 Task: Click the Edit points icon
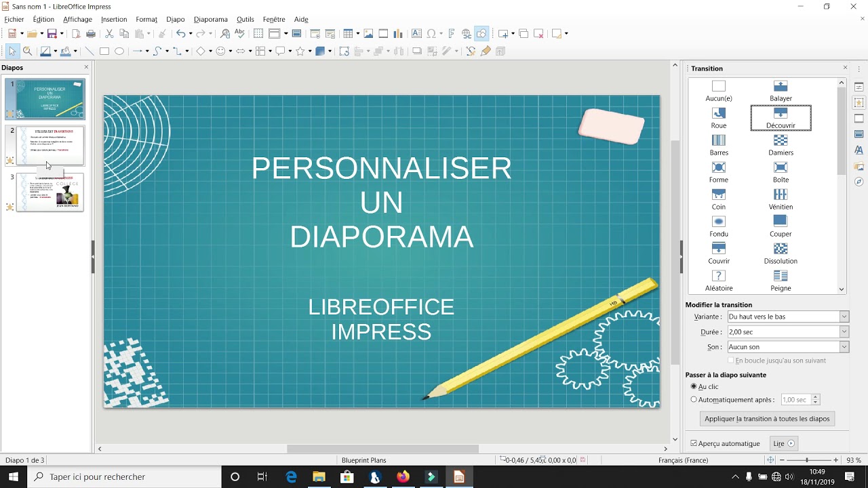[471, 51]
